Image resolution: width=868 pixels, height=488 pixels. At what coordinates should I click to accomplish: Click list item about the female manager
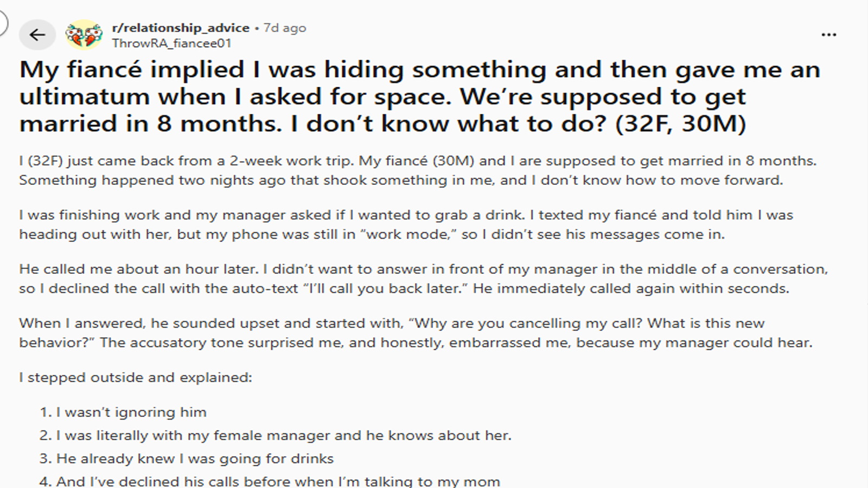tap(283, 435)
